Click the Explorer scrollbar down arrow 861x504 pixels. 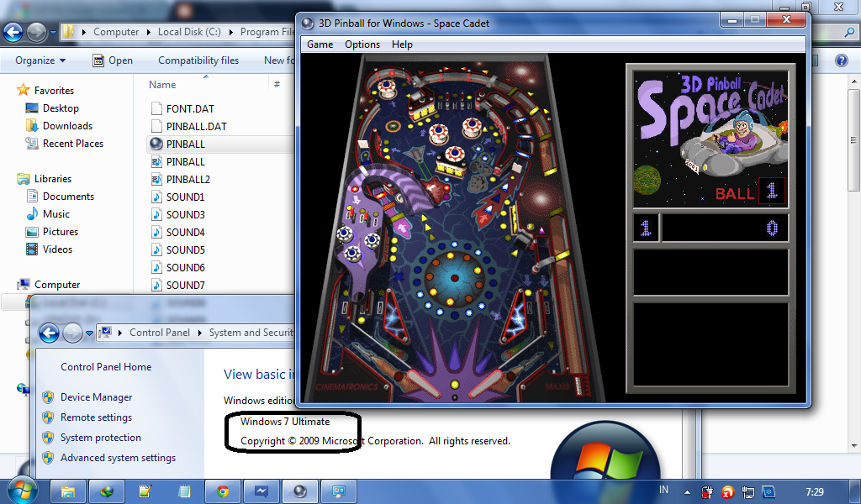tap(854, 445)
